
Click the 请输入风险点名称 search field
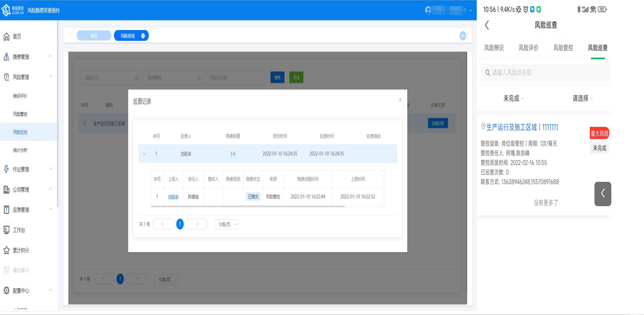(x=547, y=73)
